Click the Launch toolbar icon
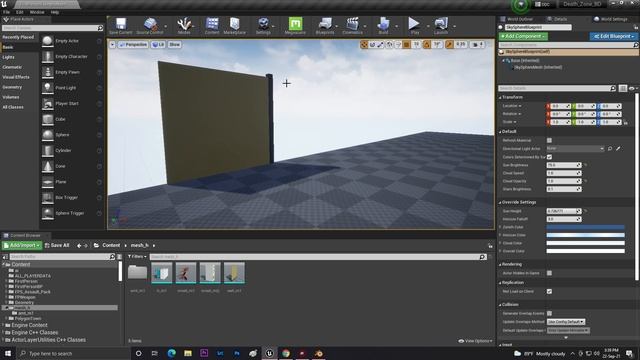 point(441,24)
